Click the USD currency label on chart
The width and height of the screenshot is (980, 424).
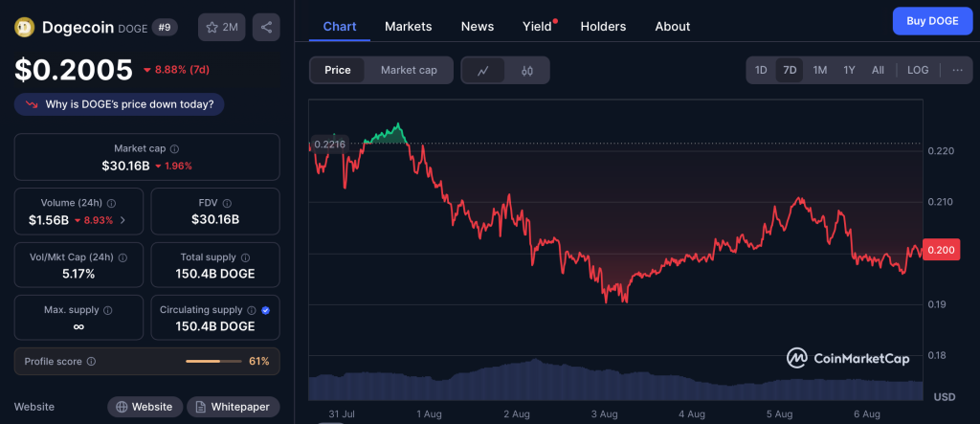coord(943,397)
